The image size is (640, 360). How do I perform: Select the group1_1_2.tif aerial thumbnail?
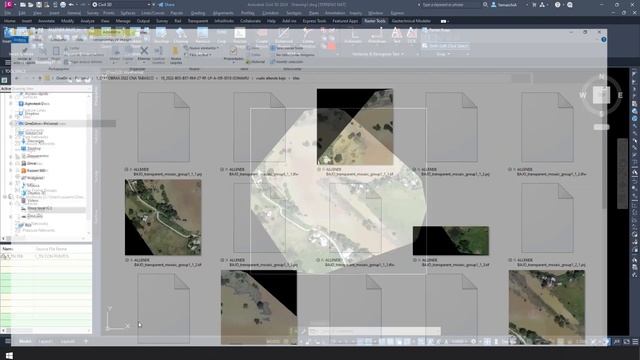163,217
